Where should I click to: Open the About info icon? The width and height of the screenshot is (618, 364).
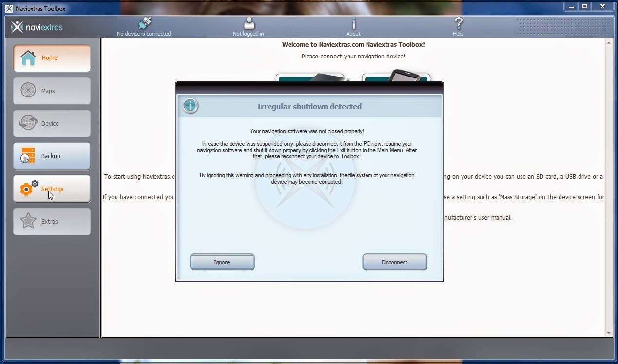click(x=353, y=23)
